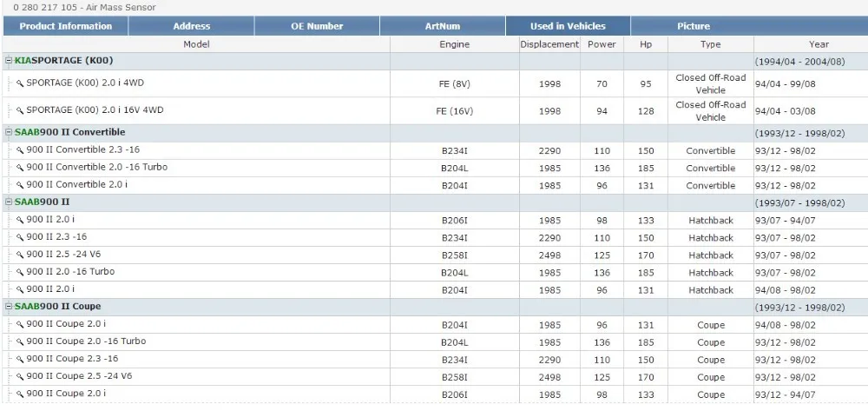Click magnifier for hatchback 900 II 2.0 i B204I
868x411 pixels.
pos(19,289)
